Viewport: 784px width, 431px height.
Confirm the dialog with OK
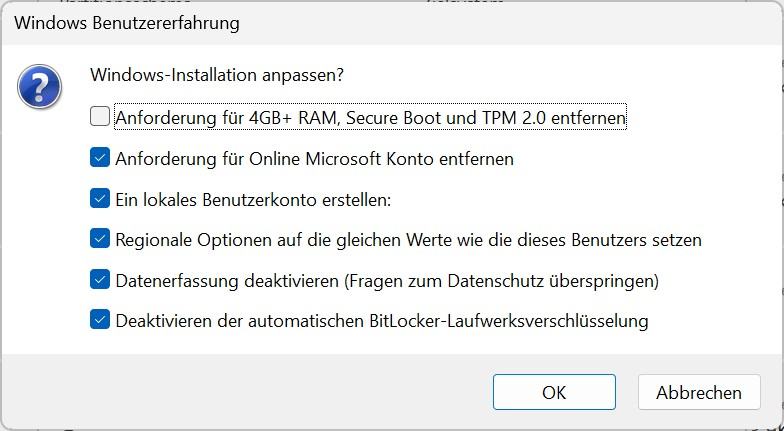click(x=554, y=392)
